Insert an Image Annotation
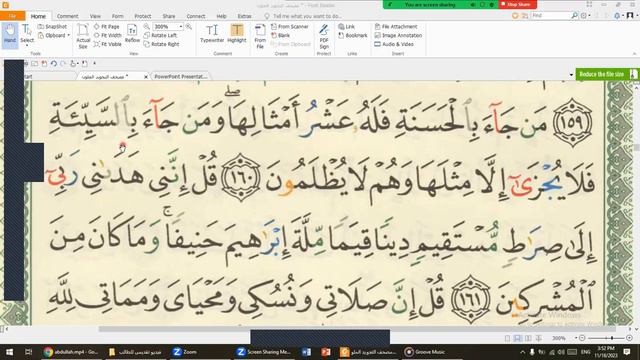This screenshot has width=640, height=360. 398,36
